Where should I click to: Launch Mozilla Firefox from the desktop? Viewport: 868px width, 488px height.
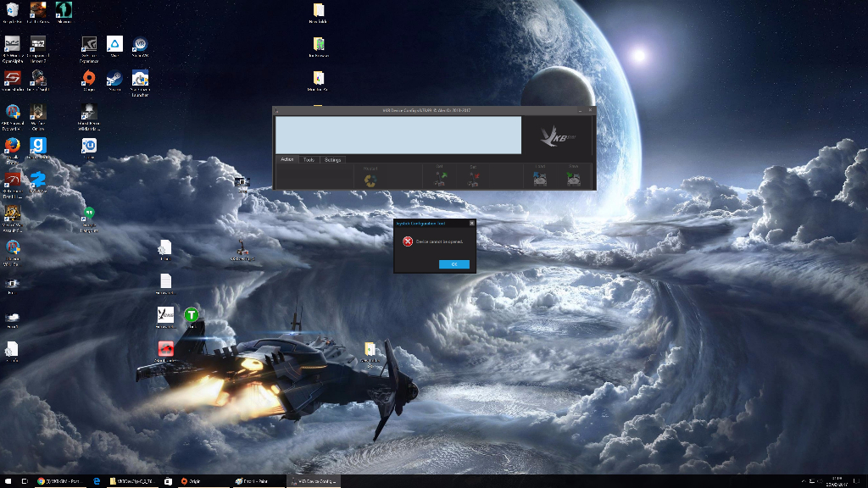click(x=13, y=146)
